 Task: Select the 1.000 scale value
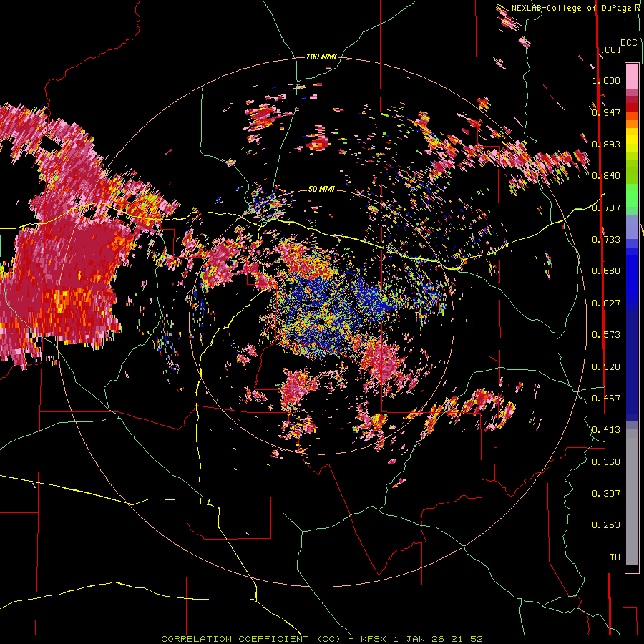[606, 80]
